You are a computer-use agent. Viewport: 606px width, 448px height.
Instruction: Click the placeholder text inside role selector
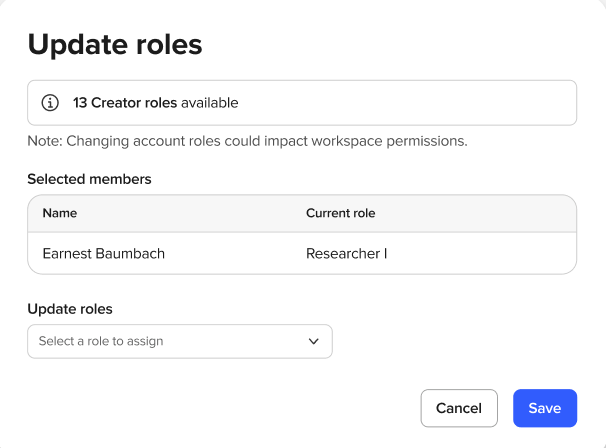click(x=101, y=341)
